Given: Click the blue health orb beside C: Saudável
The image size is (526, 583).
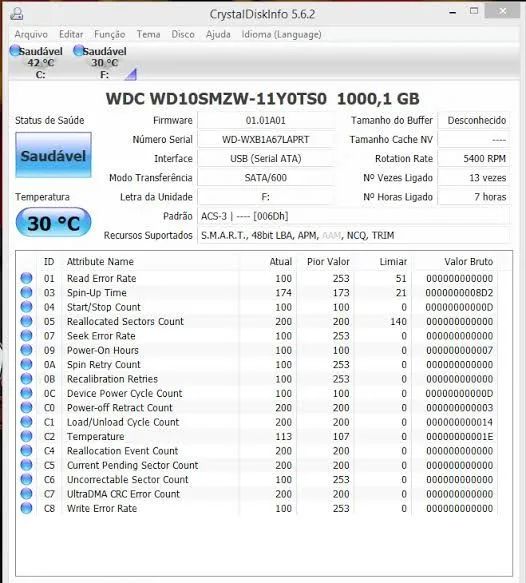Looking at the screenshot, I should point(15,51).
